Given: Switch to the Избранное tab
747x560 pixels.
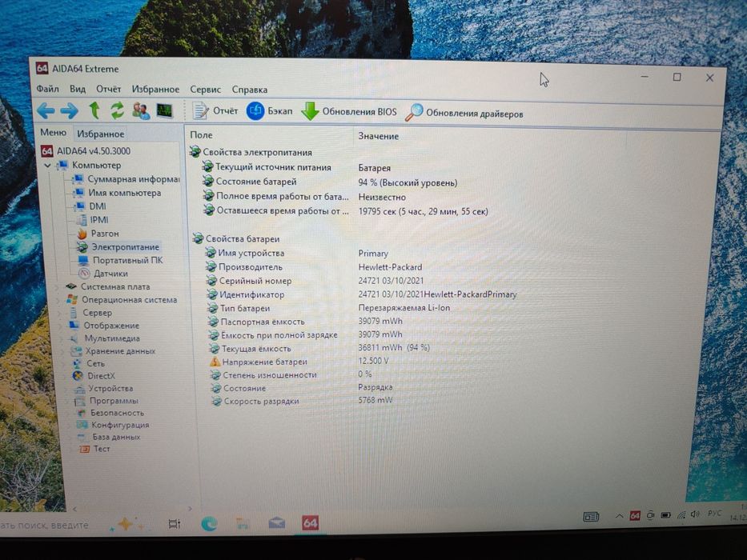Looking at the screenshot, I should click(101, 134).
